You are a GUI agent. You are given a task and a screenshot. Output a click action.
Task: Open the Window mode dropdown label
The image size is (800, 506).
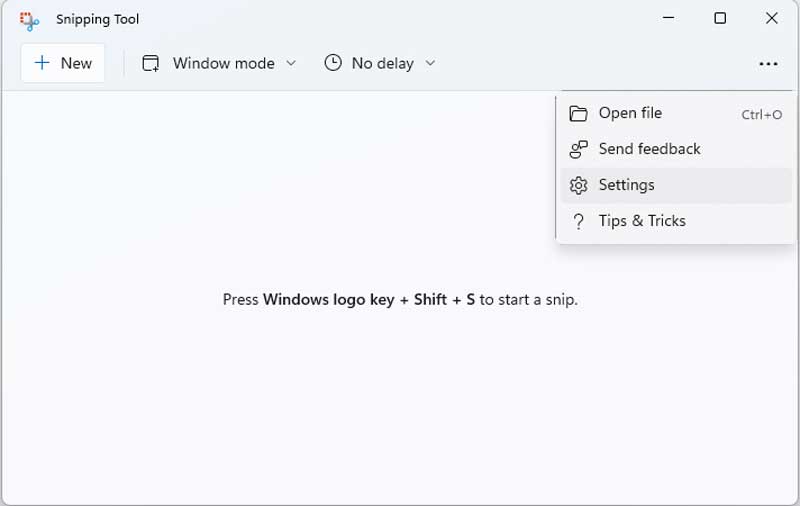(x=223, y=63)
